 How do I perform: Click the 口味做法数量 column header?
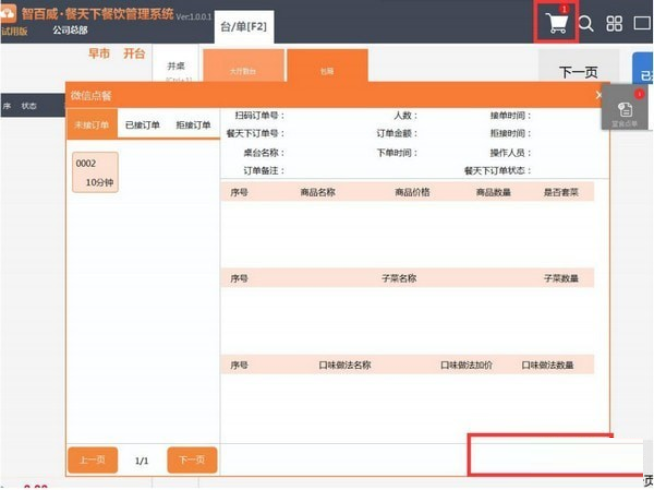(547, 365)
